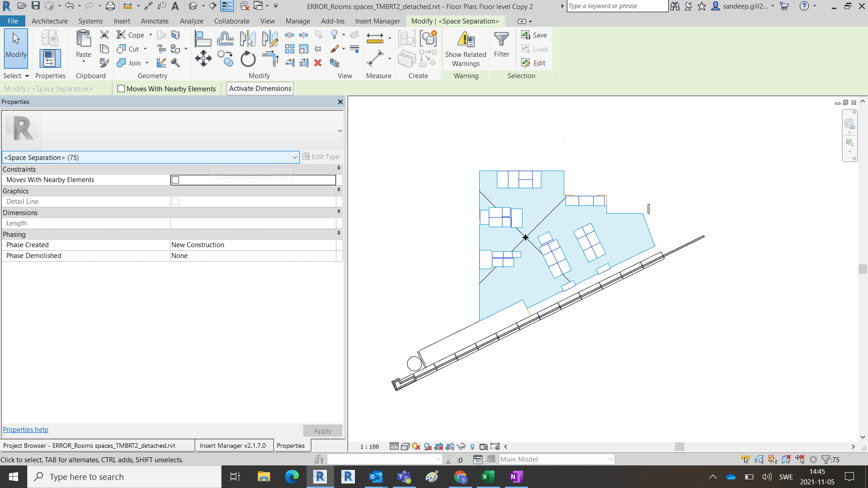
Task: Toggle the Properties palette ribbon icon
Action: [50, 58]
